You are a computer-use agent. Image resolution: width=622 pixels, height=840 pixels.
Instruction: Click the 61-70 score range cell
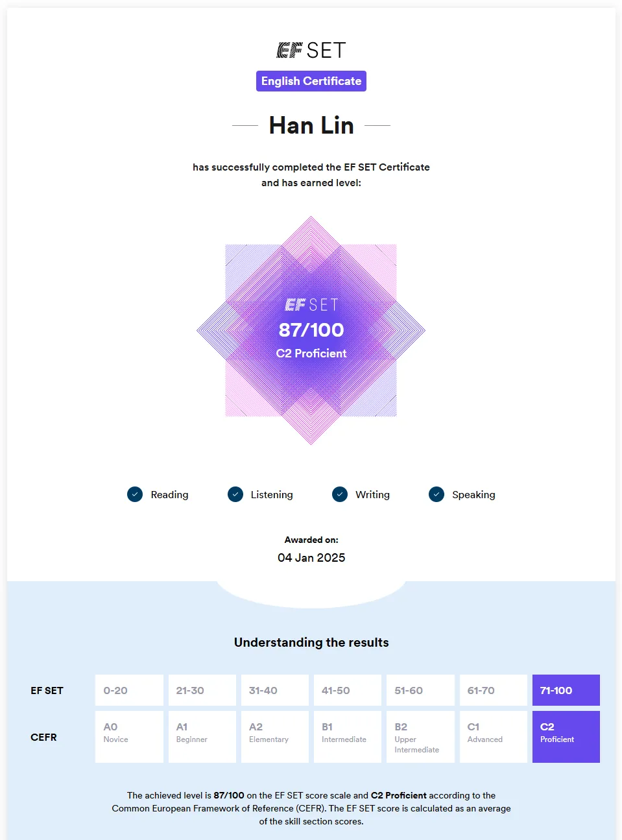tap(493, 690)
